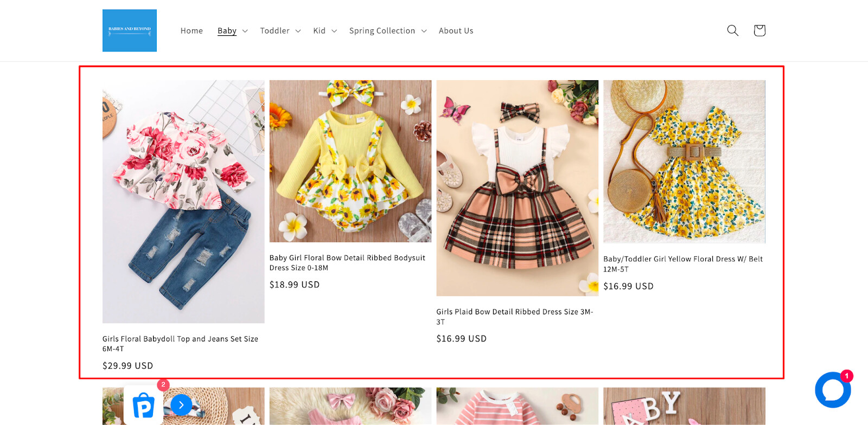
Task: Open the Kid category menu
Action: (x=319, y=31)
